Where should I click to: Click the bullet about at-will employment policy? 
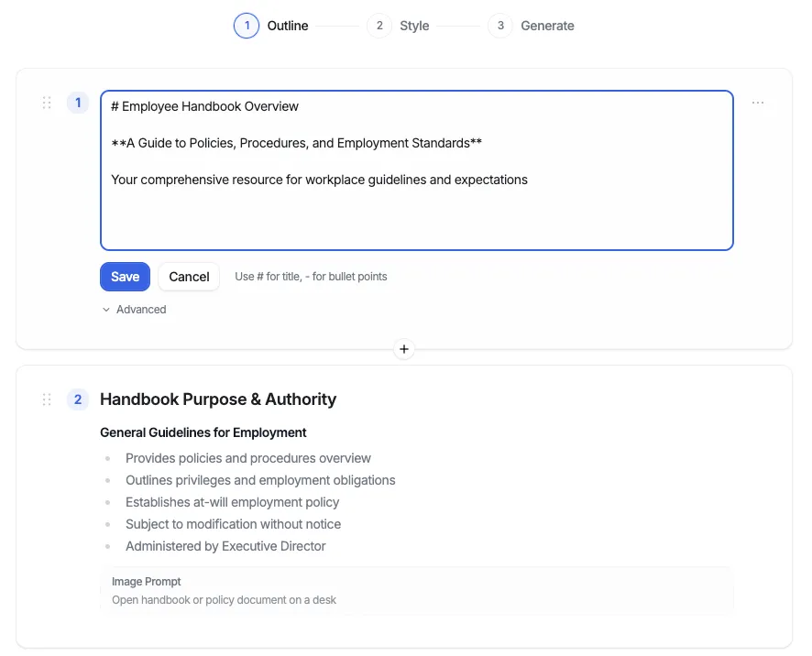click(232, 502)
